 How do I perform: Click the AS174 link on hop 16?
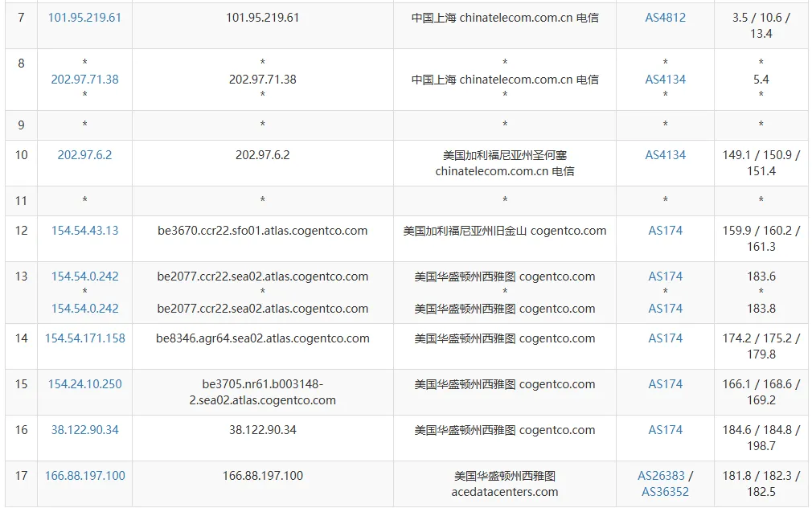[664, 430]
